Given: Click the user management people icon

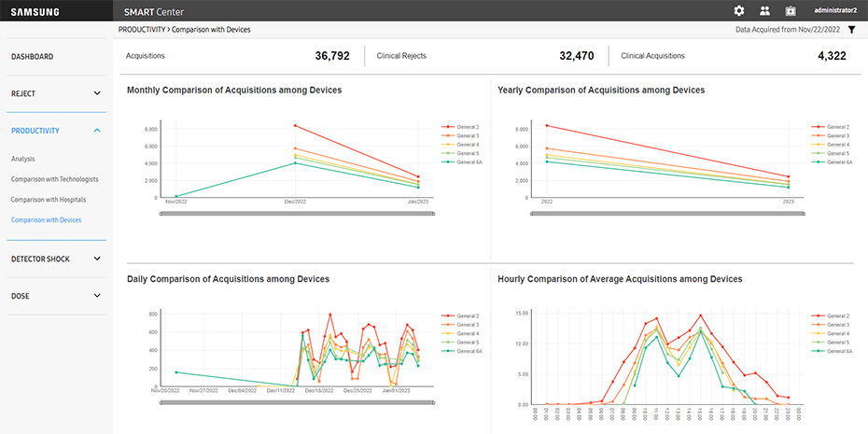Looking at the screenshot, I should coord(765,10).
